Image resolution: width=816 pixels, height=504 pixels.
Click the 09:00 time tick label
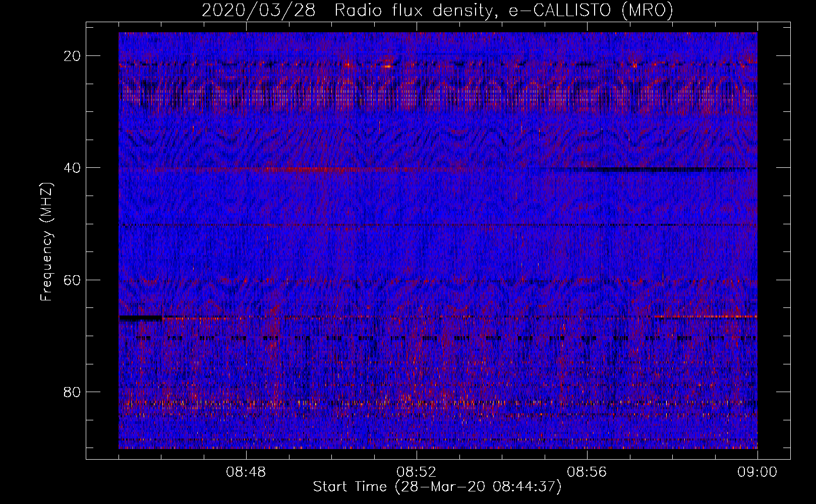(757, 472)
